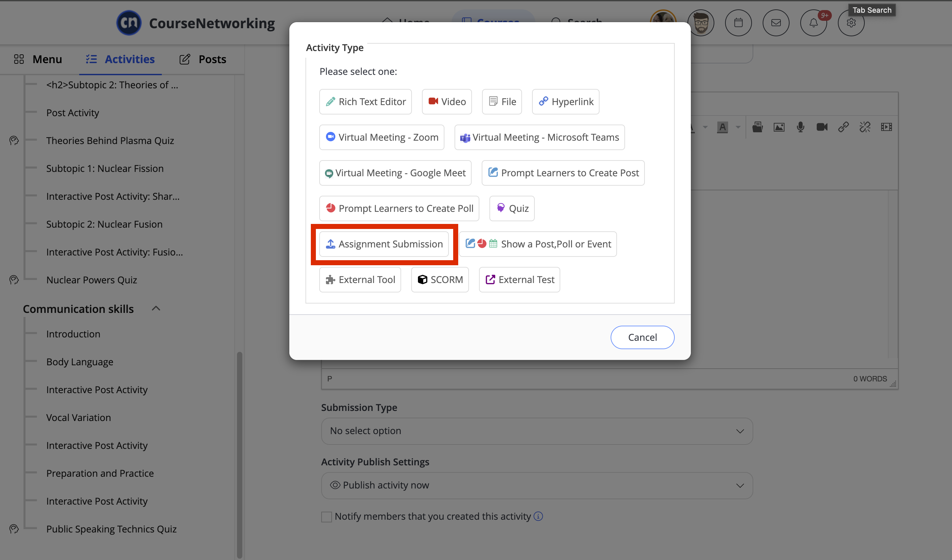The image size is (952, 560).
Task: Collapse the Communication skills section
Action: [x=156, y=308]
